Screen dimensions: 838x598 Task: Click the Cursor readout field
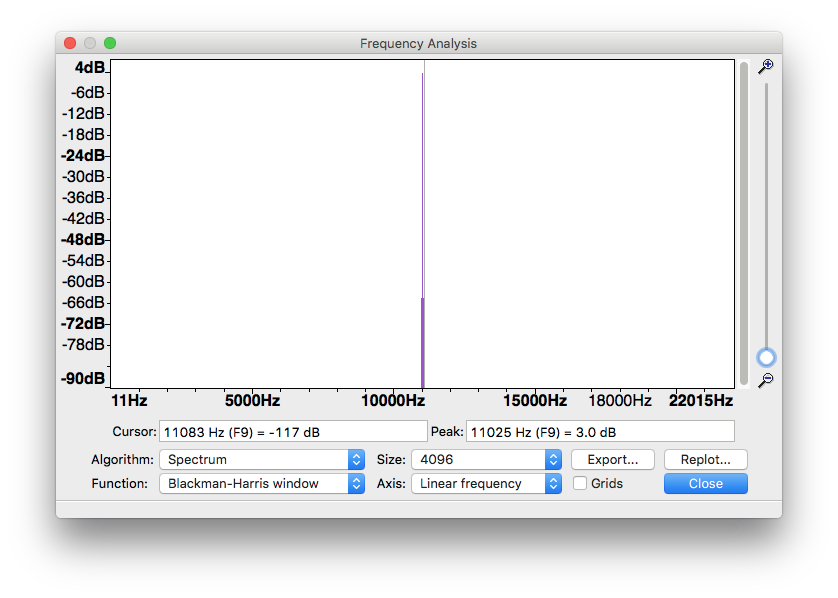click(x=293, y=432)
